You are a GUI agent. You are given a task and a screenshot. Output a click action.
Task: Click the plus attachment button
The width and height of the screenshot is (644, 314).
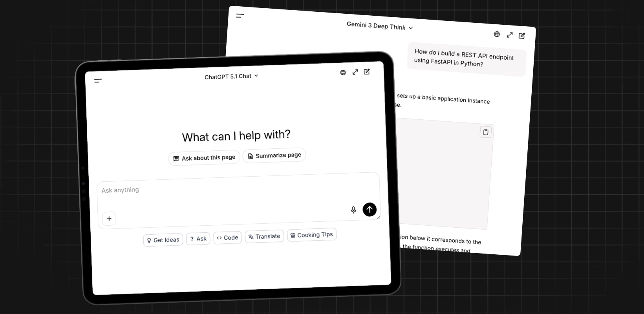click(x=109, y=219)
